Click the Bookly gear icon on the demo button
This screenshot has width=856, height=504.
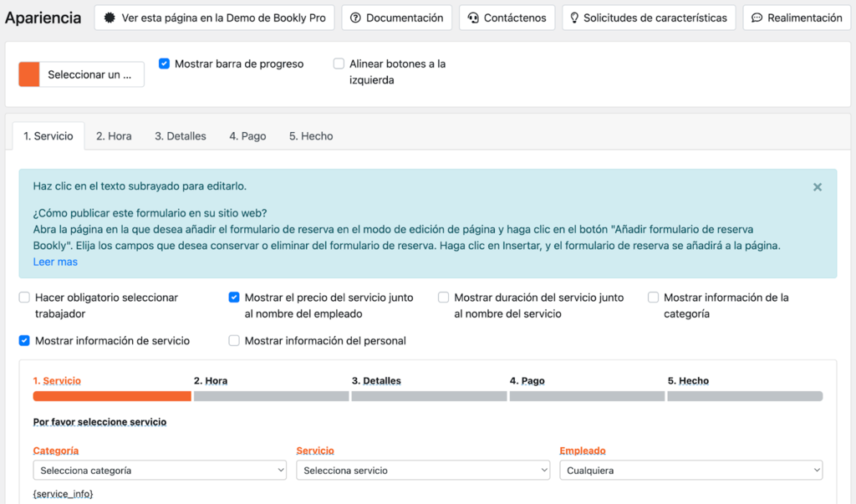[x=110, y=18]
